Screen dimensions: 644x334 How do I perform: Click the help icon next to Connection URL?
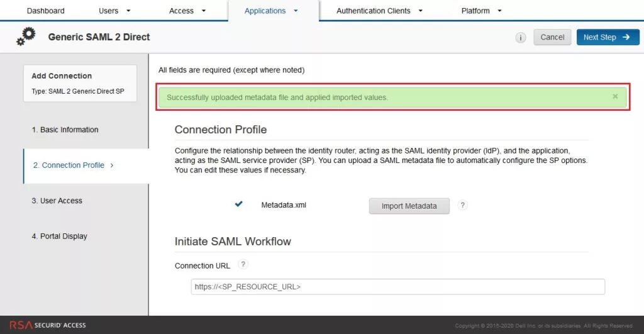[243, 264]
